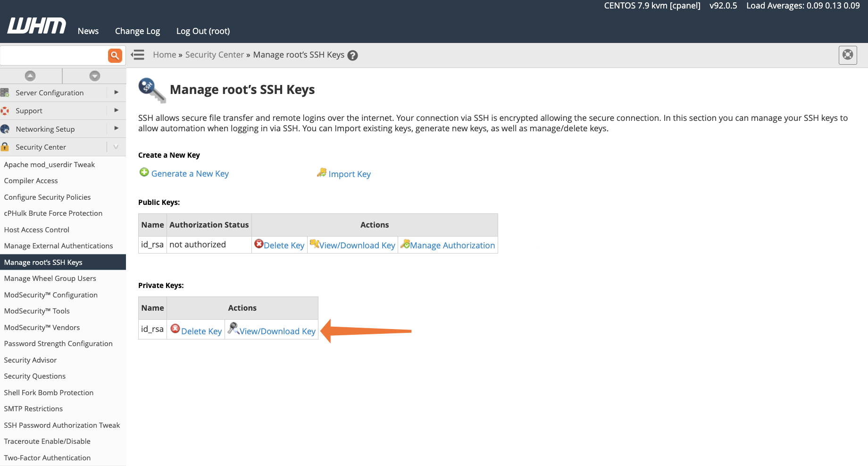Click the Manage Authorization key icon
The image size is (868, 466).
pyautogui.click(x=406, y=244)
